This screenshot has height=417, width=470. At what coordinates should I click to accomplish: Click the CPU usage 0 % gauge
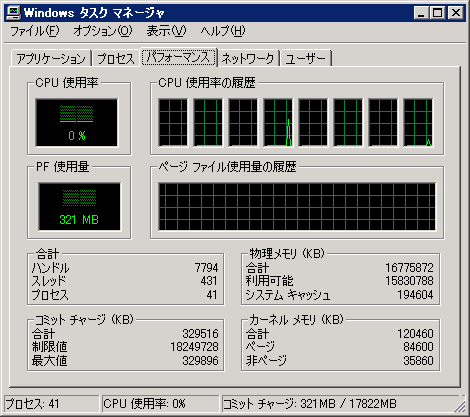77,122
